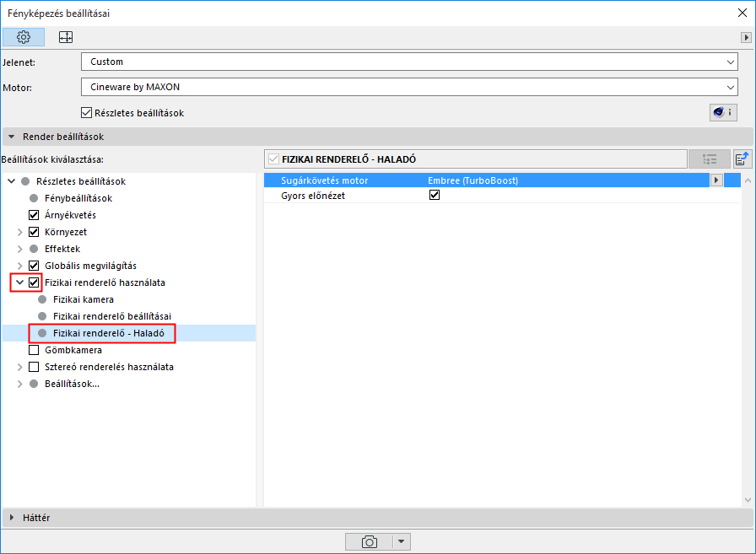
Task: Select the Beállítások... tree item
Action: click(72, 384)
